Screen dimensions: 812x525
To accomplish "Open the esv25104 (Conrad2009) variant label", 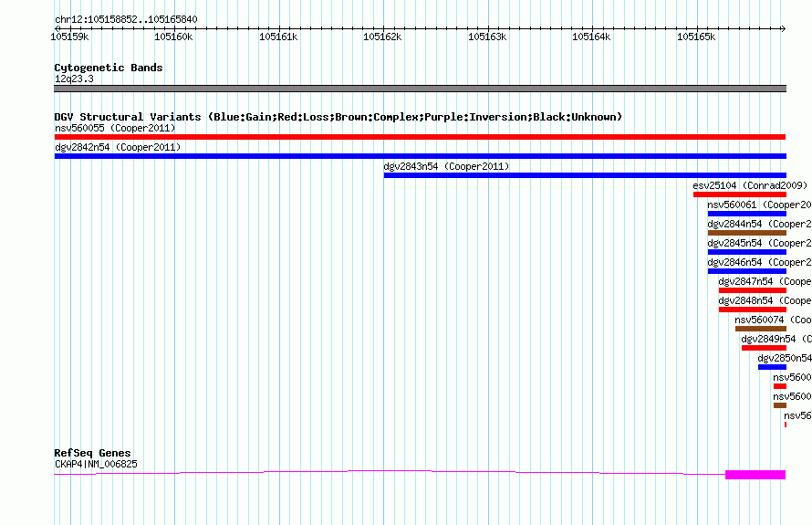I will coord(750,185).
